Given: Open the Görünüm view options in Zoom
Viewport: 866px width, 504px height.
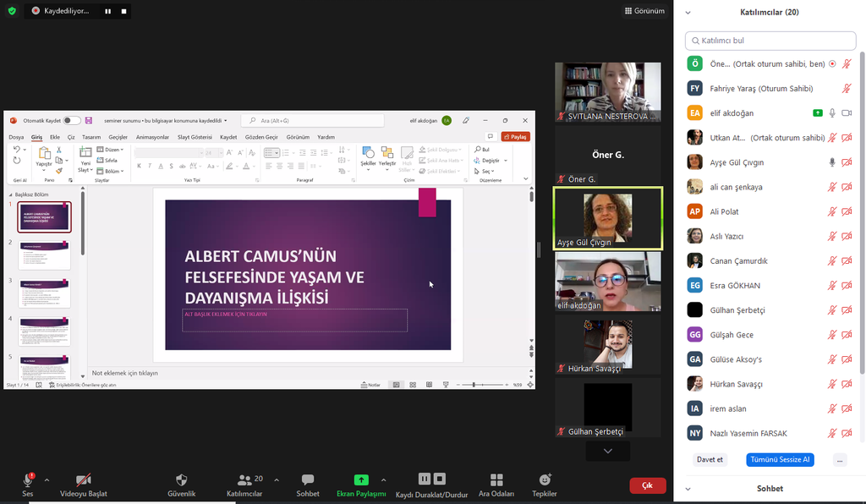Looking at the screenshot, I should (644, 11).
